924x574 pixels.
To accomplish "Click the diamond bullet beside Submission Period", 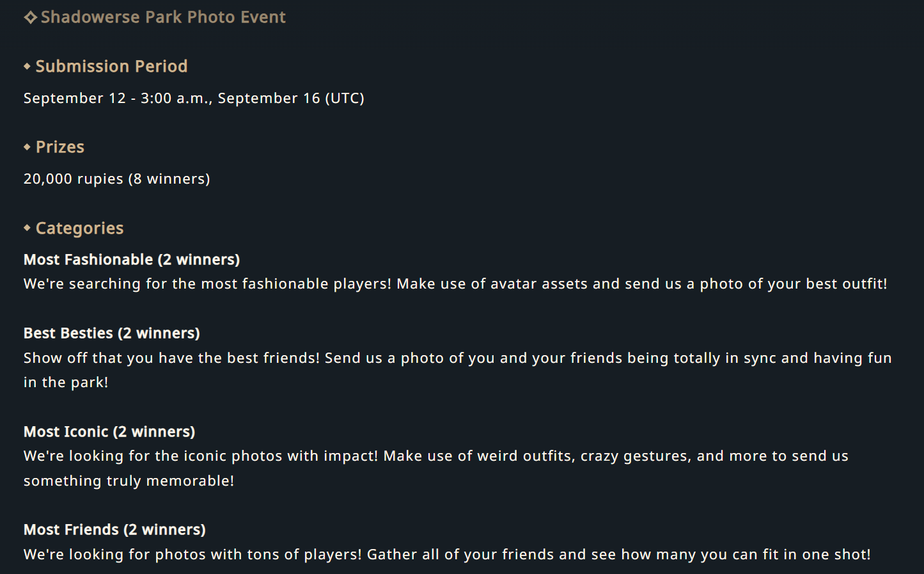I will (x=27, y=66).
